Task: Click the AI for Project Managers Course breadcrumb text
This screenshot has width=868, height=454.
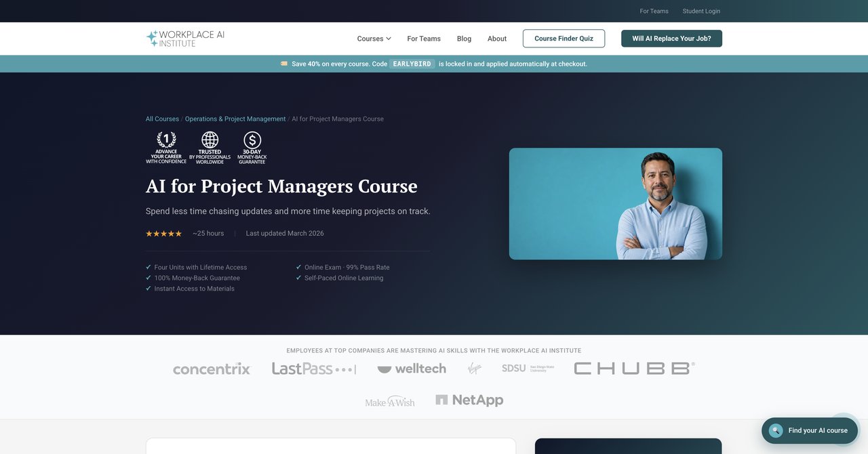Action: point(338,119)
